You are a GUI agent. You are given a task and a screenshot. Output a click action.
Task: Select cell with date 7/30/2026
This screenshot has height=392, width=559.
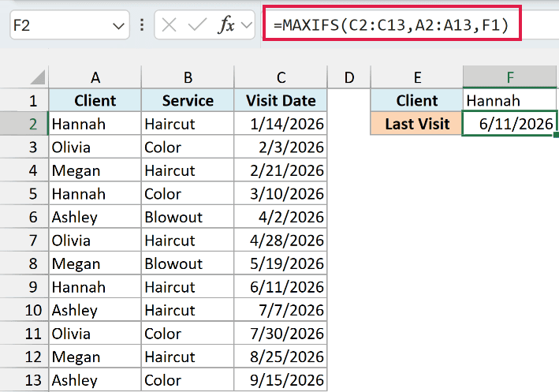click(x=281, y=334)
